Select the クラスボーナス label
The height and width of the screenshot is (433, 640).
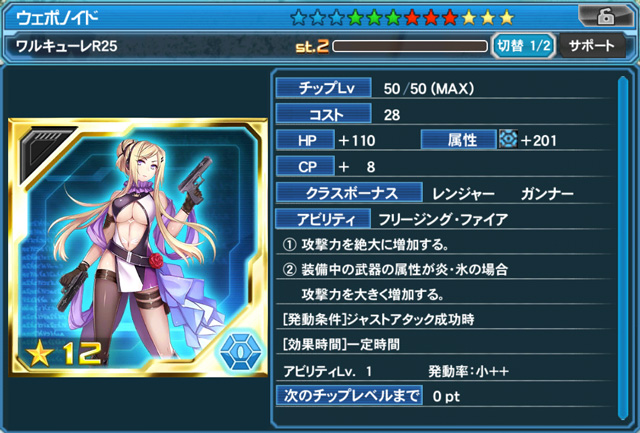click(x=349, y=193)
